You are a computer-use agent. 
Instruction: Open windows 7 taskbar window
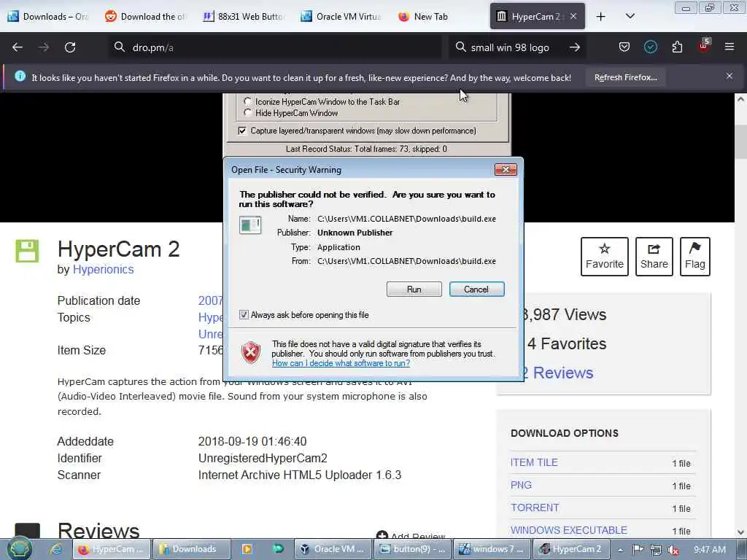tap(492, 549)
